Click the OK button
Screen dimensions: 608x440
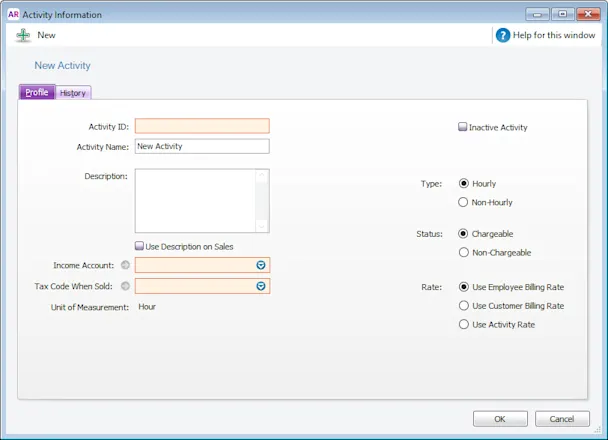pos(500,419)
